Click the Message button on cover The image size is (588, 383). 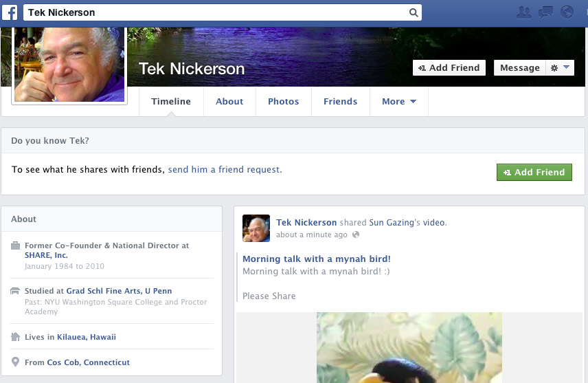point(519,67)
